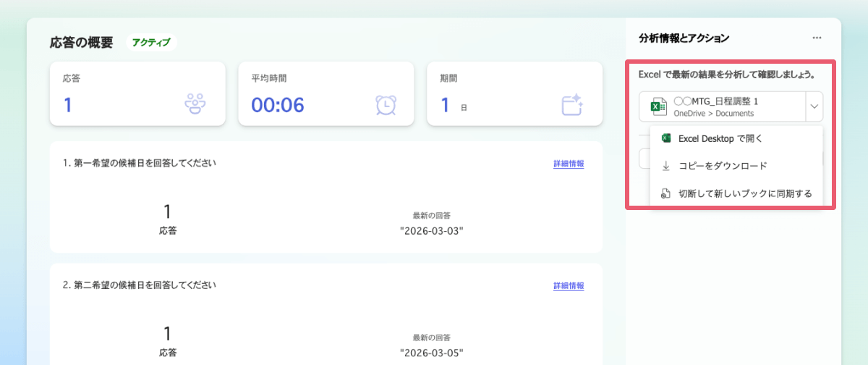Click the アクティブ status badge

tap(151, 43)
